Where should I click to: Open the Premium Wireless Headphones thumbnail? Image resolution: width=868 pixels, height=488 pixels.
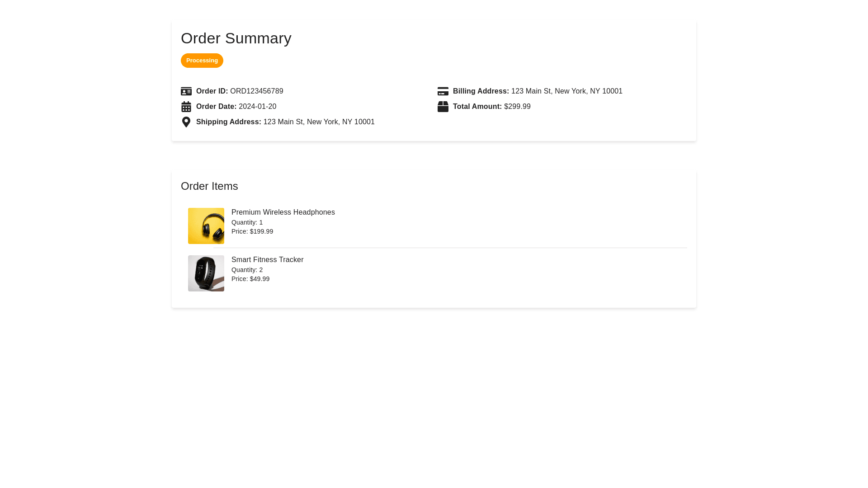(x=206, y=226)
